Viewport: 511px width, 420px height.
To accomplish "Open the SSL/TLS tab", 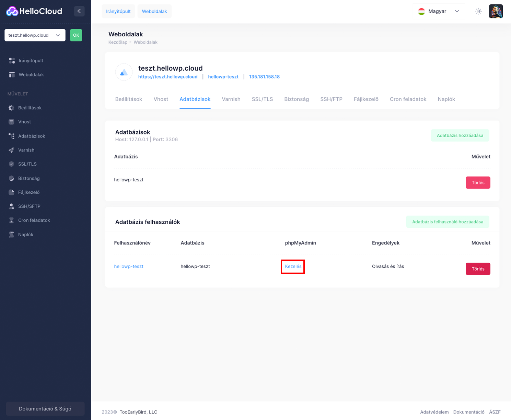I will tap(262, 99).
